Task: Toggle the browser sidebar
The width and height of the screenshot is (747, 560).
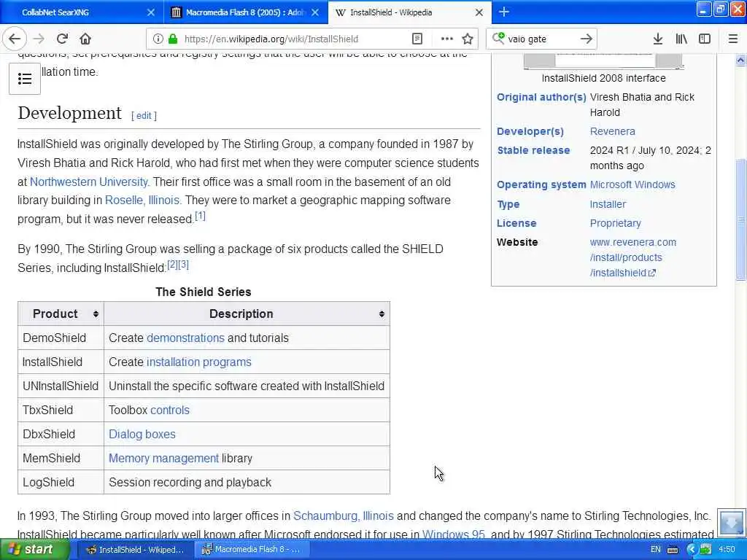Action: 705,39
